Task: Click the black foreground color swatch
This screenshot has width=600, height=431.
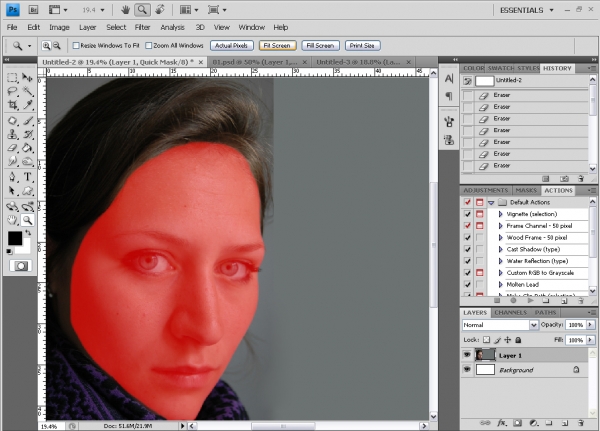Action: (x=15, y=238)
